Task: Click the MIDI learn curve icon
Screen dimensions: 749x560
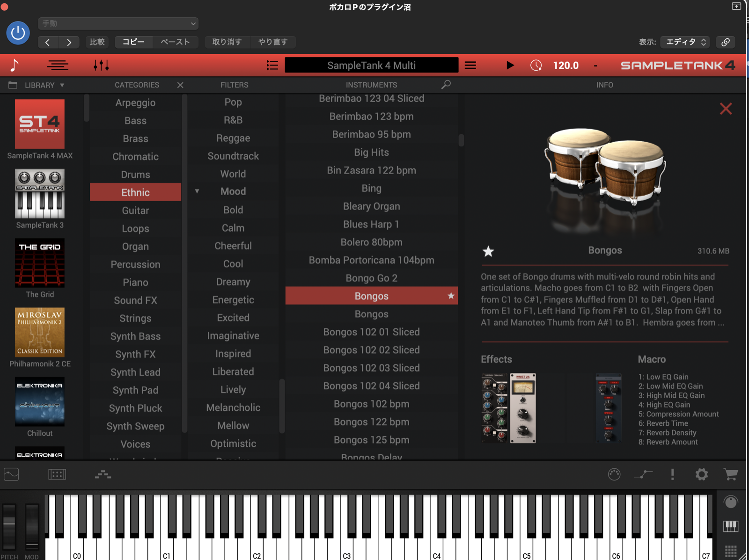Action: [x=643, y=474]
